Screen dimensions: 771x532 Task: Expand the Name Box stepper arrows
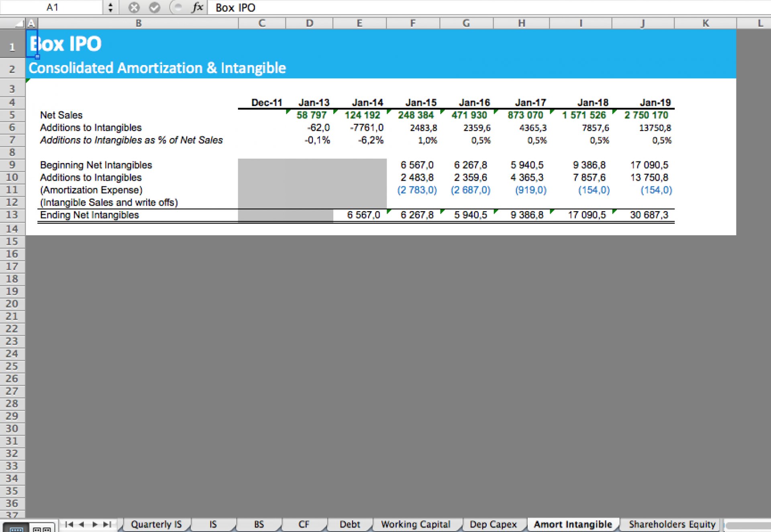tap(110, 7)
